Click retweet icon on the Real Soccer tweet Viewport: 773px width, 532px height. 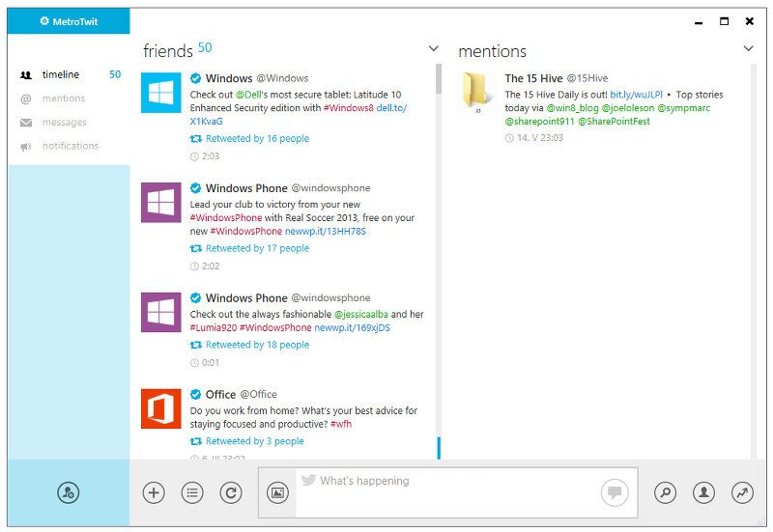tap(196, 249)
